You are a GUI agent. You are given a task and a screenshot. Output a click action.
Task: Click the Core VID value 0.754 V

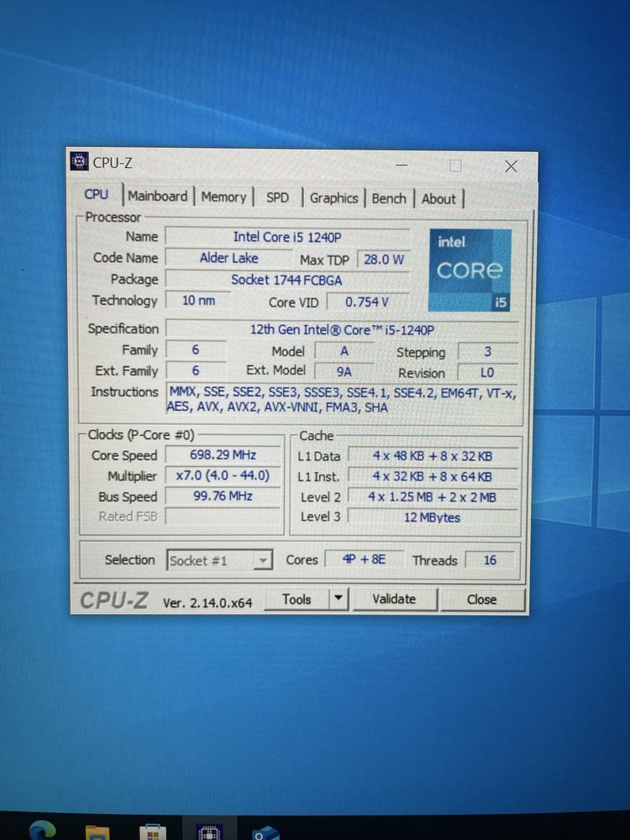[x=368, y=302]
